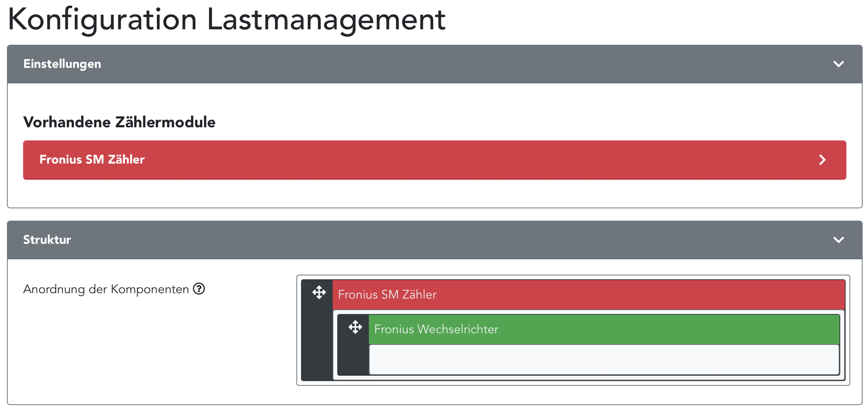Click the Konfiguration Lastmanagement page title
Screen dimensions: 868x412
point(227,19)
